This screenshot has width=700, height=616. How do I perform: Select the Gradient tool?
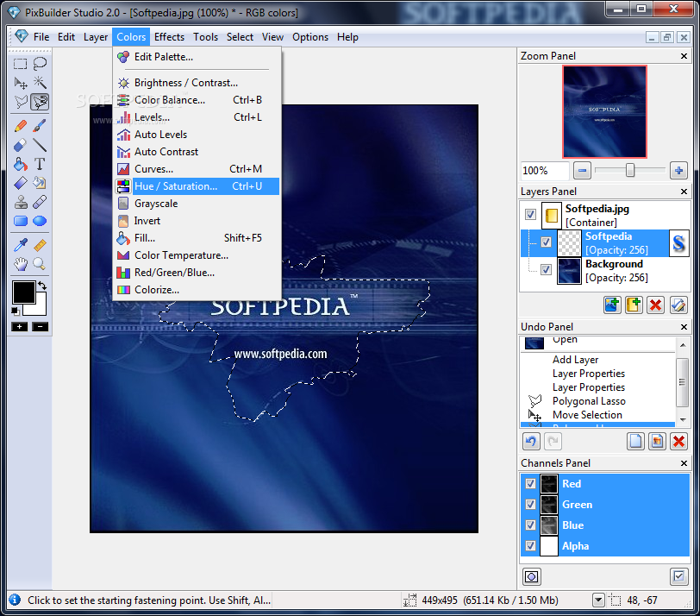point(20,183)
